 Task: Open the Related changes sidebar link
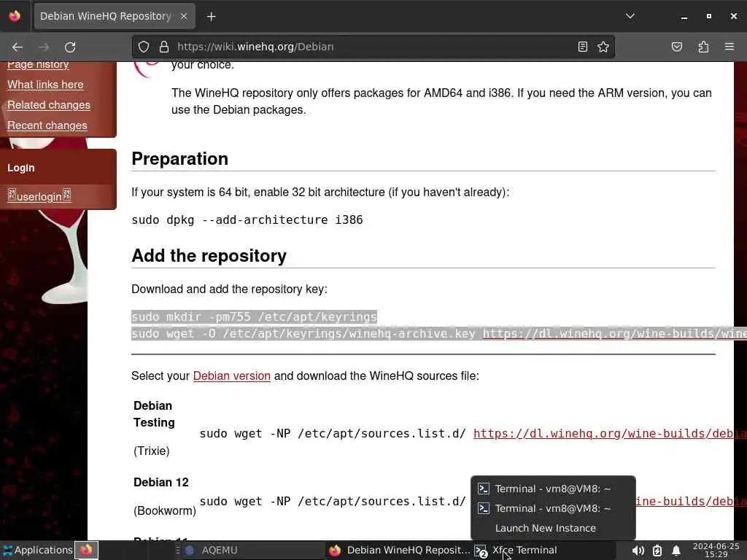point(49,105)
